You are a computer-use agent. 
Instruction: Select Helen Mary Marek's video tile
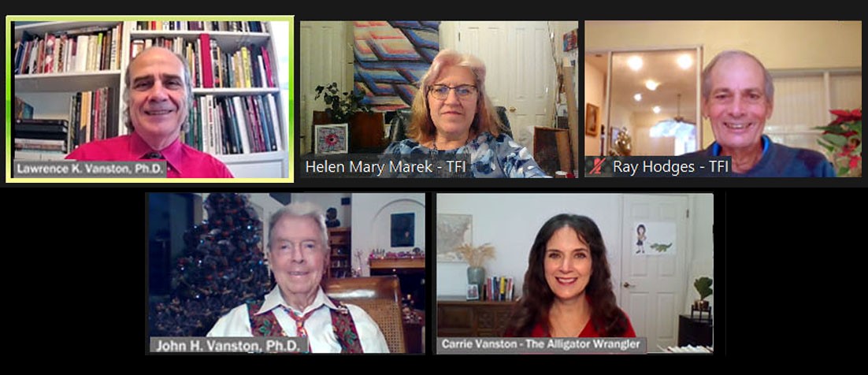pyautogui.click(x=439, y=99)
